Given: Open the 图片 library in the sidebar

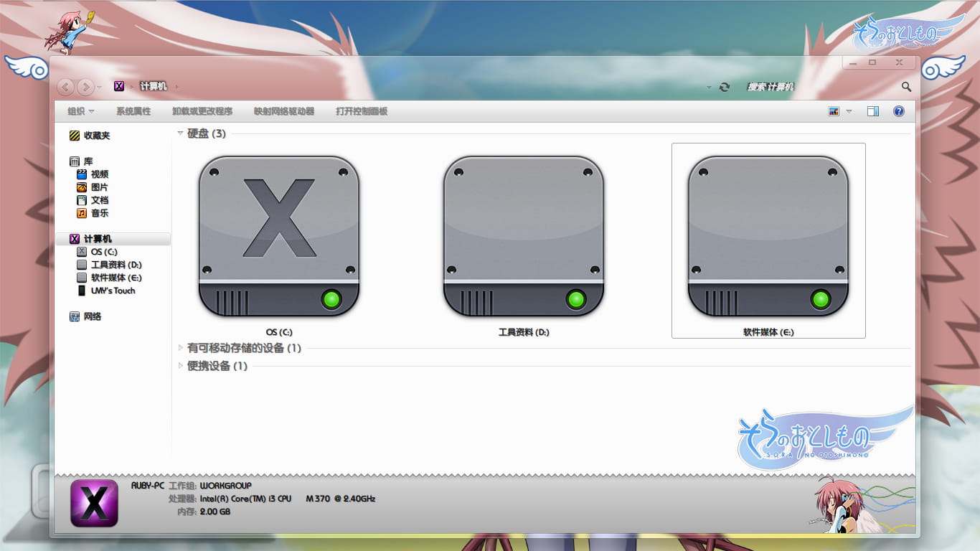Looking at the screenshot, I should pyautogui.click(x=100, y=187).
